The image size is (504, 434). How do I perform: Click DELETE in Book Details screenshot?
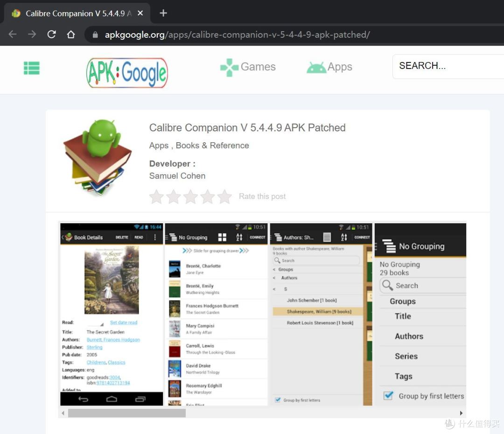[122, 237]
